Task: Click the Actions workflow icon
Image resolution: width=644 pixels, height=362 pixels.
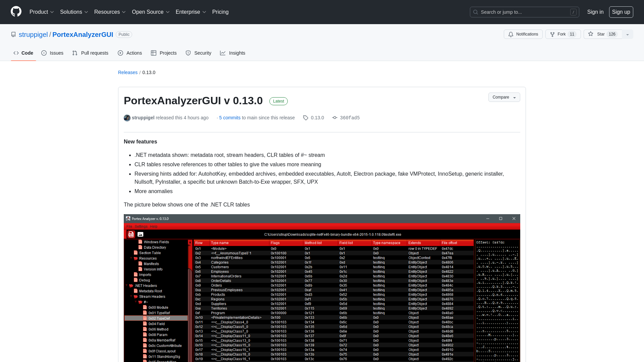Action: (x=120, y=53)
